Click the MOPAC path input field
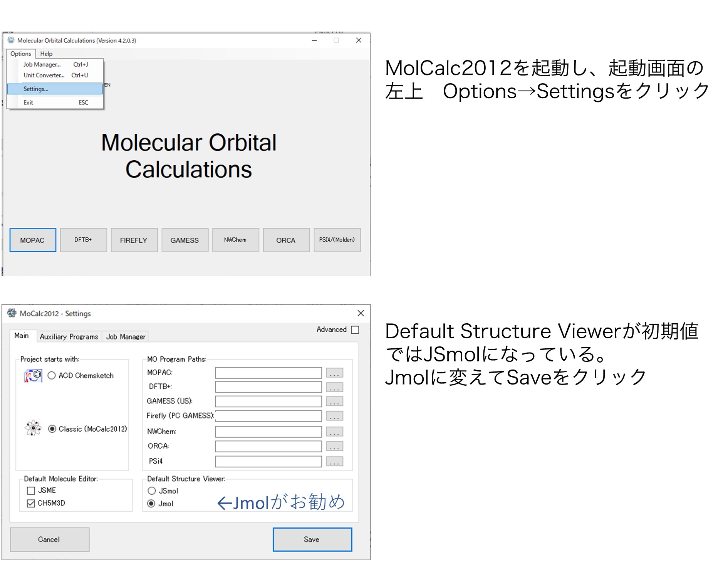The height and width of the screenshot is (578, 728). click(x=268, y=373)
